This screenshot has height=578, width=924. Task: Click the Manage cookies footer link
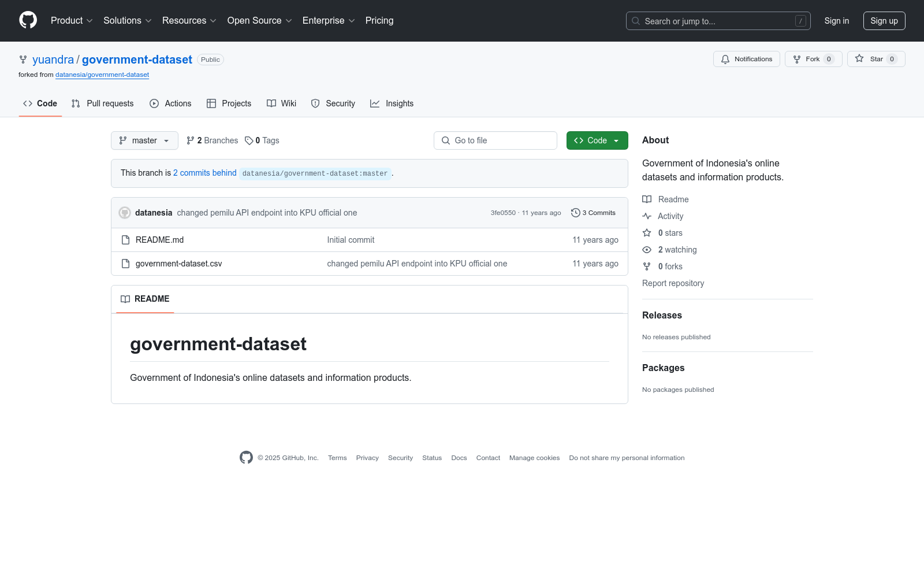tap(534, 458)
